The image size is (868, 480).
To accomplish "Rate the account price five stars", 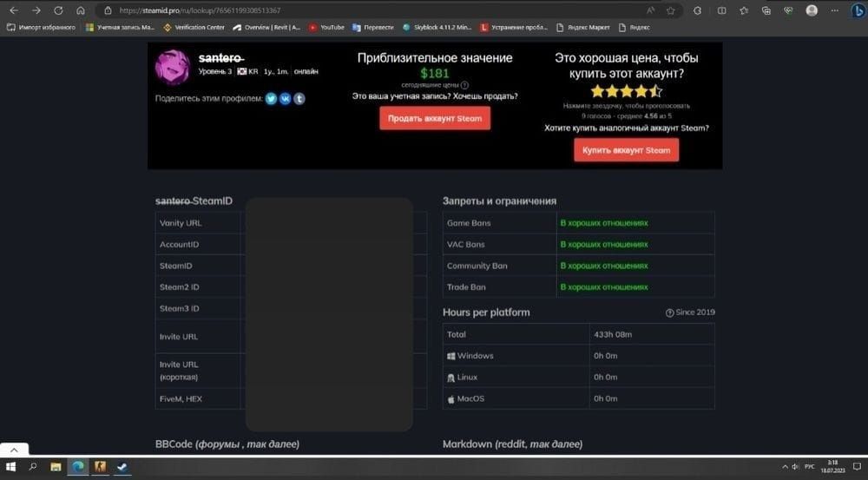I will (655, 91).
